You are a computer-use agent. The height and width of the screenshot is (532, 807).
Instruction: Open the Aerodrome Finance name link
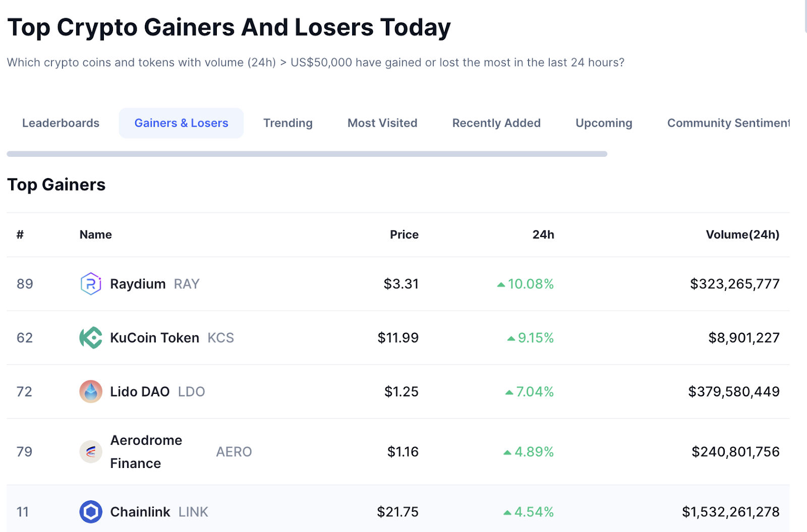[146, 452]
